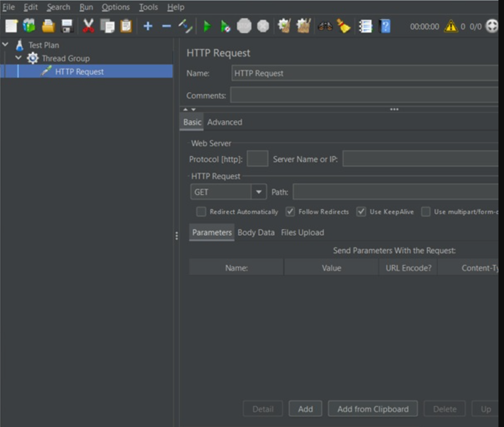Click the Add button
This screenshot has width=504, height=427.
[x=306, y=409]
